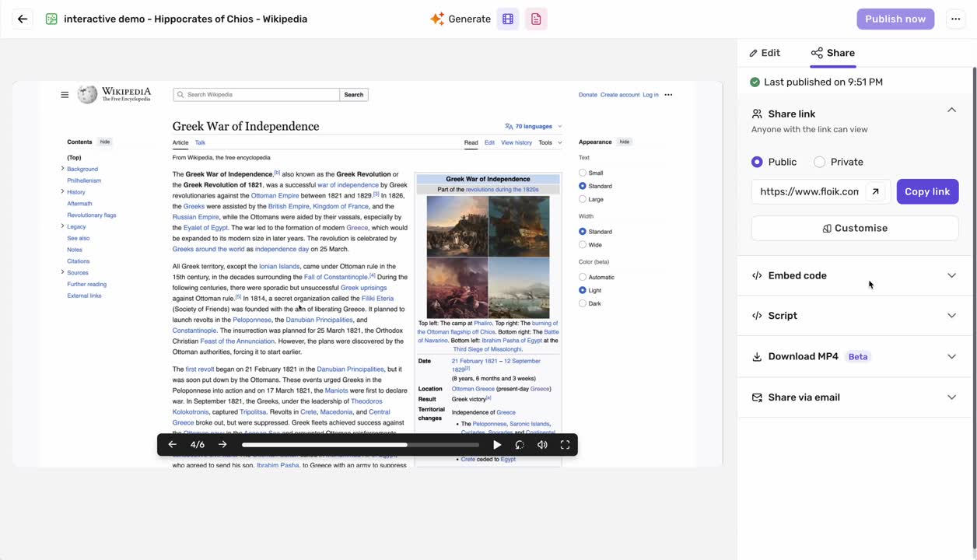
Task: Enter fullscreen from demo player
Action: point(566,445)
